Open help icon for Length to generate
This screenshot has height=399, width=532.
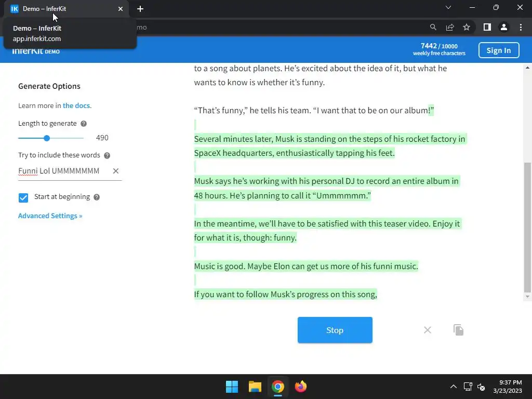coord(84,124)
